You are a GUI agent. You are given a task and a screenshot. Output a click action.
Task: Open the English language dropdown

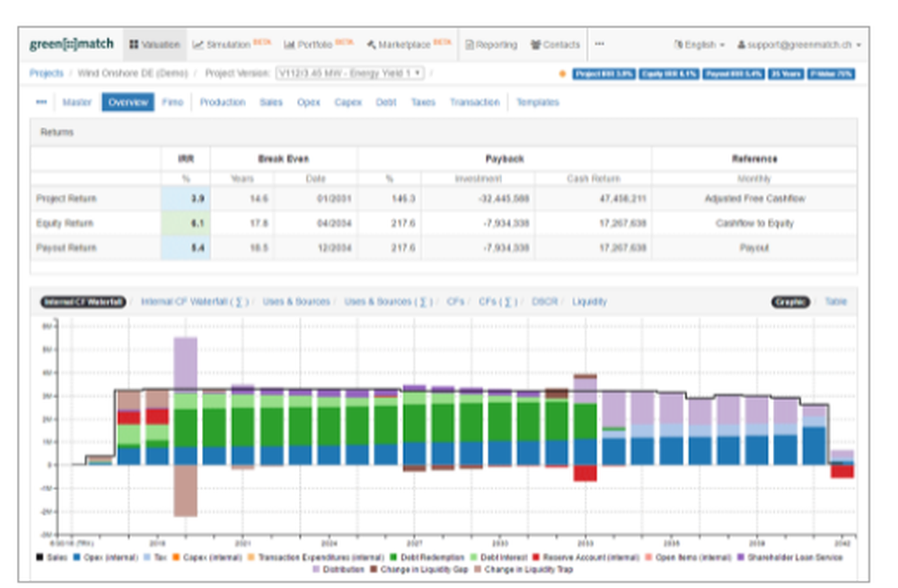pyautogui.click(x=700, y=45)
